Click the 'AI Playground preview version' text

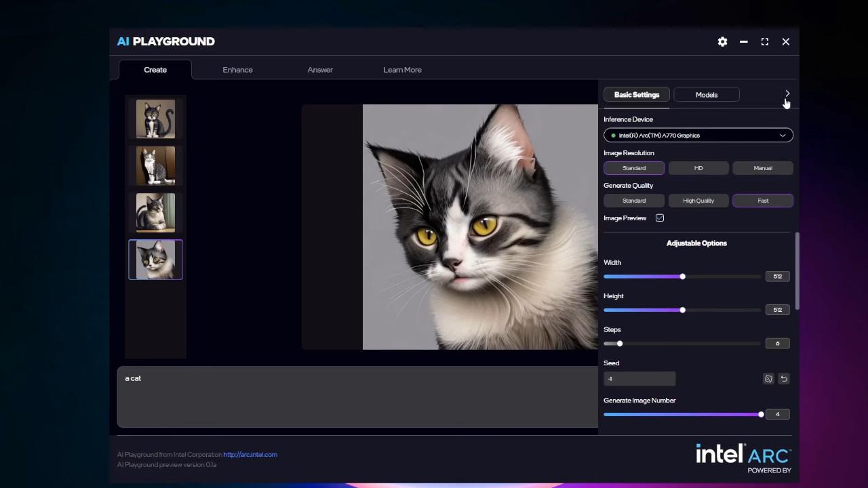click(x=167, y=465)
